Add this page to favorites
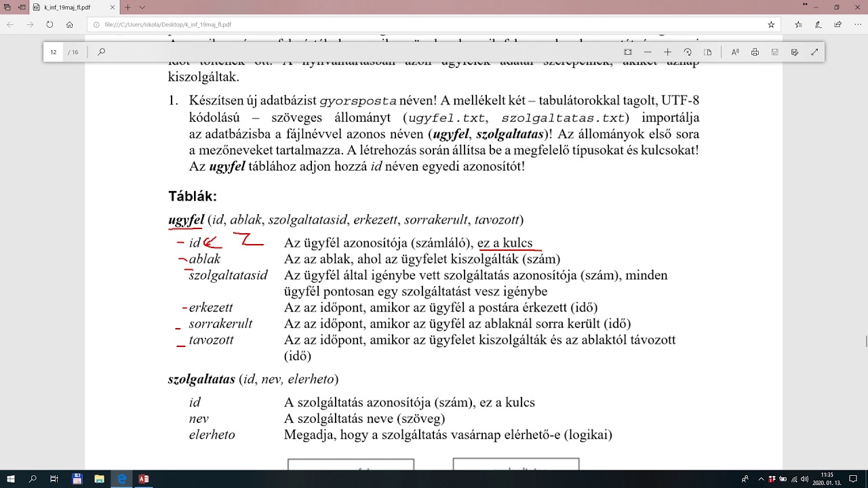 pos(771,24)
